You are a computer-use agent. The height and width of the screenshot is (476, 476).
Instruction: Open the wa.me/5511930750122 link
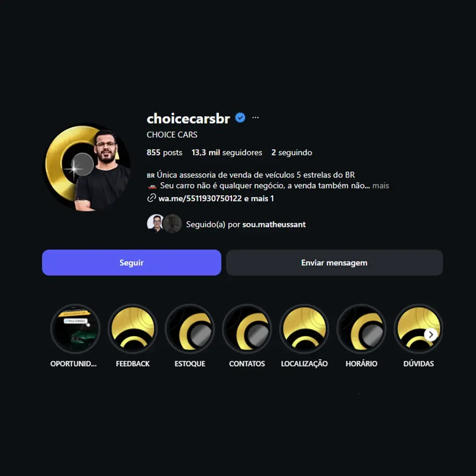pyautogui.click(x=200, y=198)
